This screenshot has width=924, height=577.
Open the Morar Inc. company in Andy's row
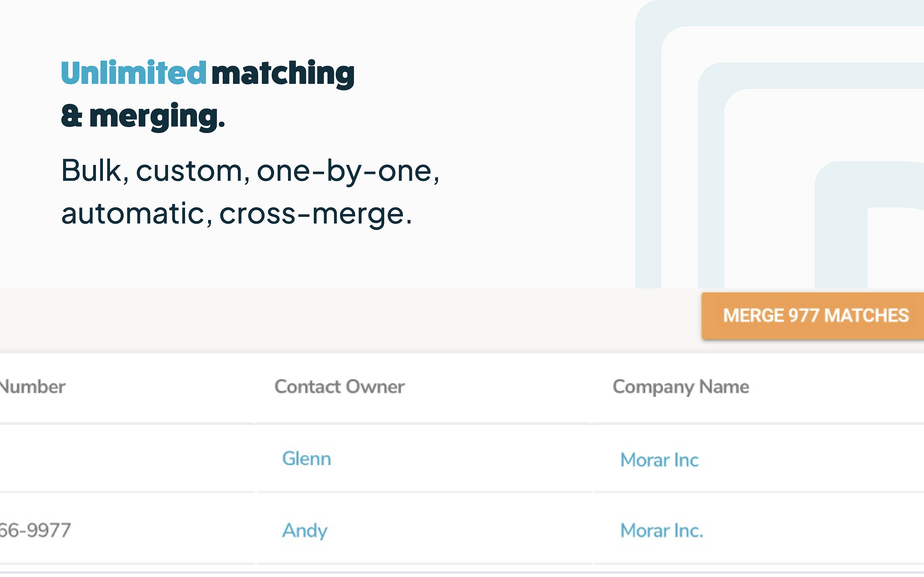[662, 531]
